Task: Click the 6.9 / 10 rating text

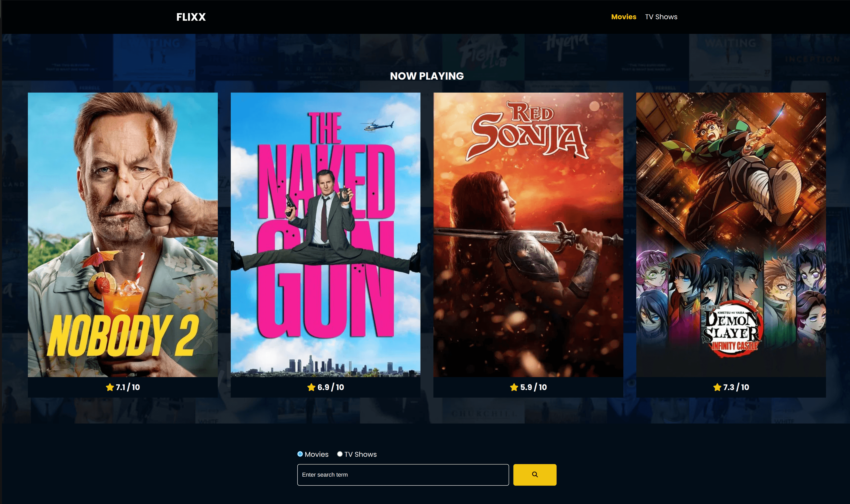Action: coord(330,387)
